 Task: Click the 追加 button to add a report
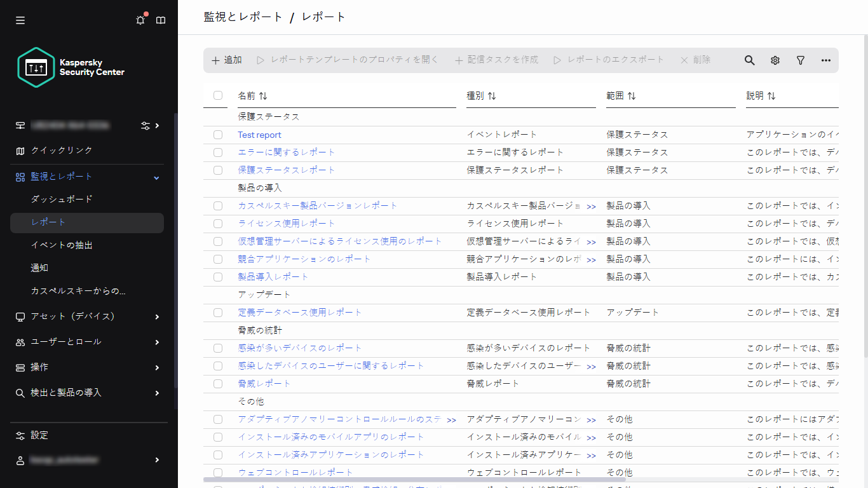pyautogui.click(x=226, y=60)
